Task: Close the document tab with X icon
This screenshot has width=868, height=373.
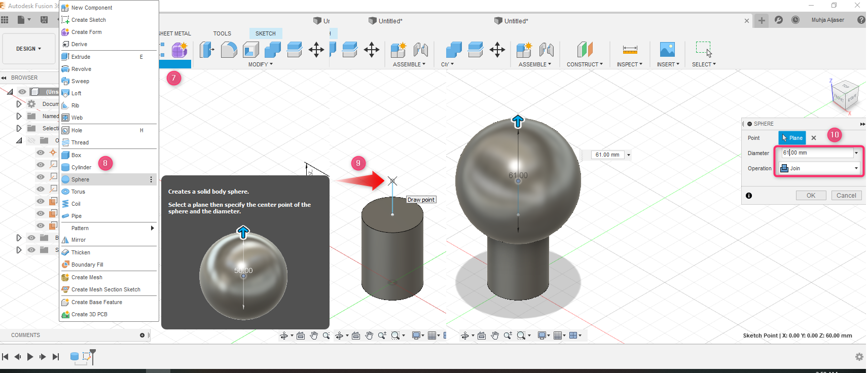Action: pyautogui.click(x=746, y=21)
